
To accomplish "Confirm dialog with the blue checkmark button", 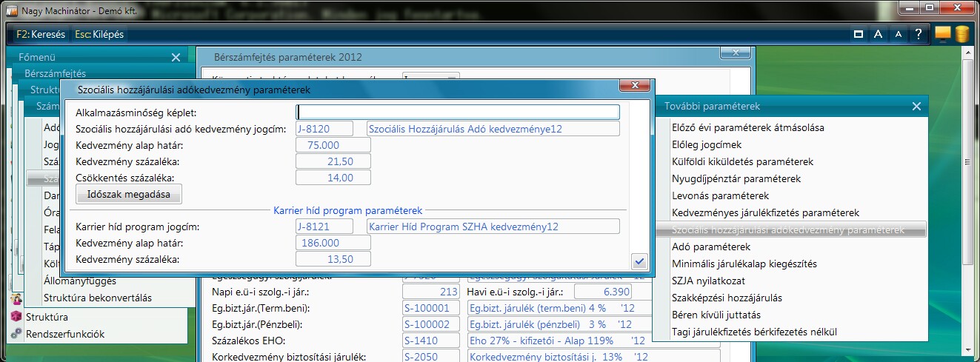I will point(639,261).
